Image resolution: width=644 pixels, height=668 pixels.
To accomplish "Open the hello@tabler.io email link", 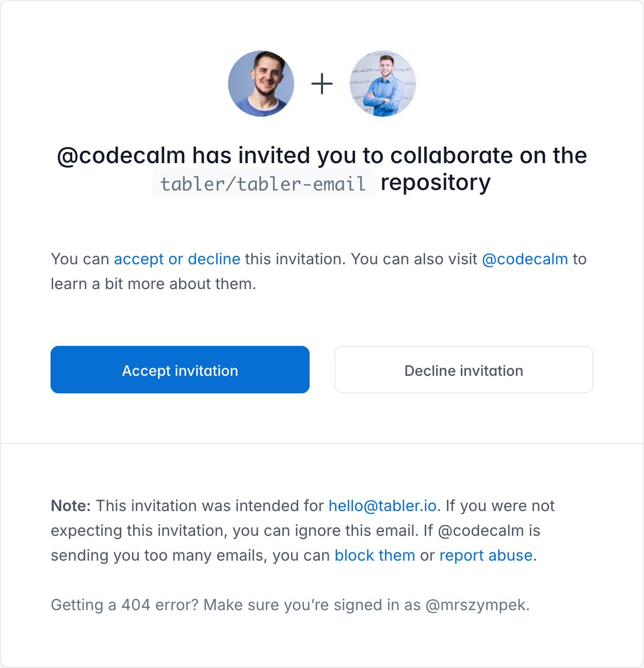I will click(x=382, y=506).
